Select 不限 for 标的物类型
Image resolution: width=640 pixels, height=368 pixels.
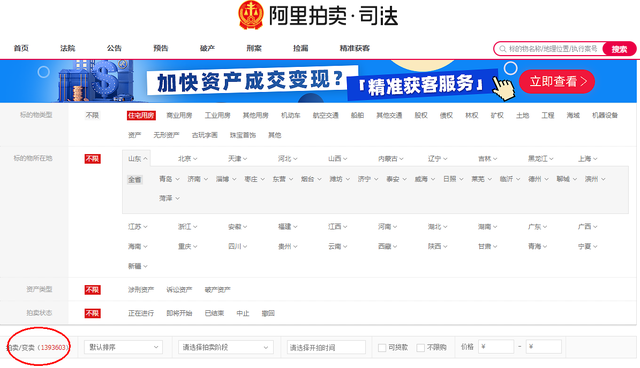92,115
